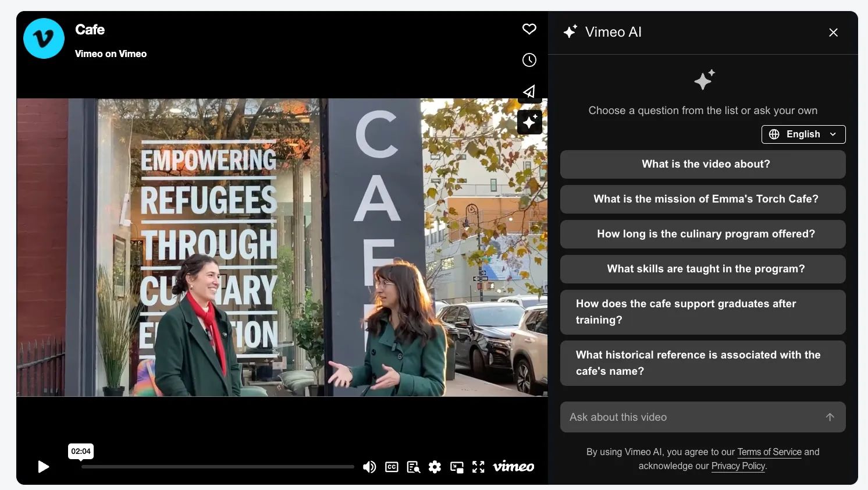Submit question with up arrow button
Image resolution: width=868 pixels, height=490 pixels.
pos(830,417)
